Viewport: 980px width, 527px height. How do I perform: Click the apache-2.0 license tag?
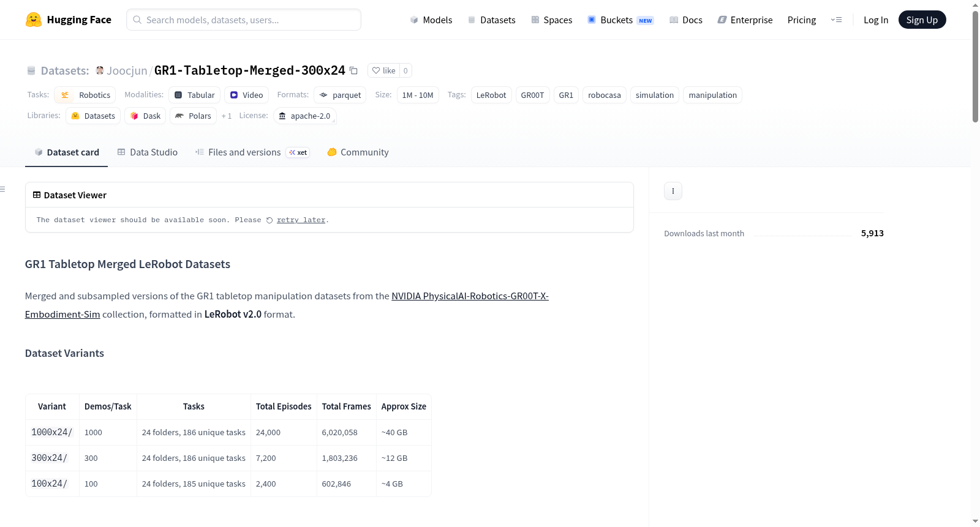(x=304, y=116)
